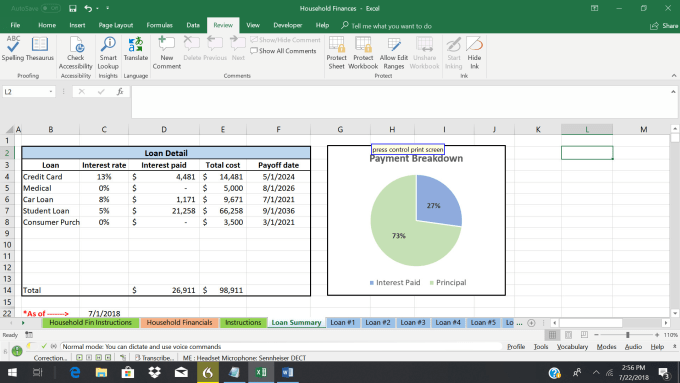The width and height of the screenshot is (680, 383).
Task: Collapse the ribbon
Action: click(x=674, y=75)
